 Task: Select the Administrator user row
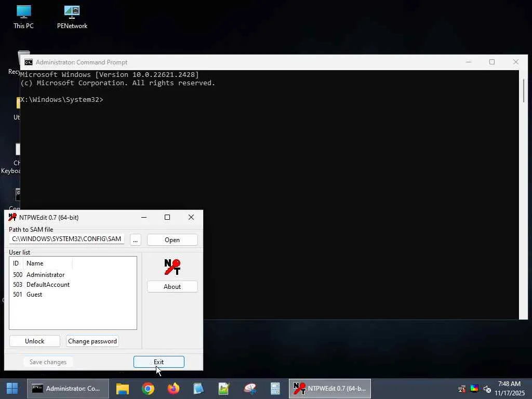pyautogui.click(x=73, y=274)
